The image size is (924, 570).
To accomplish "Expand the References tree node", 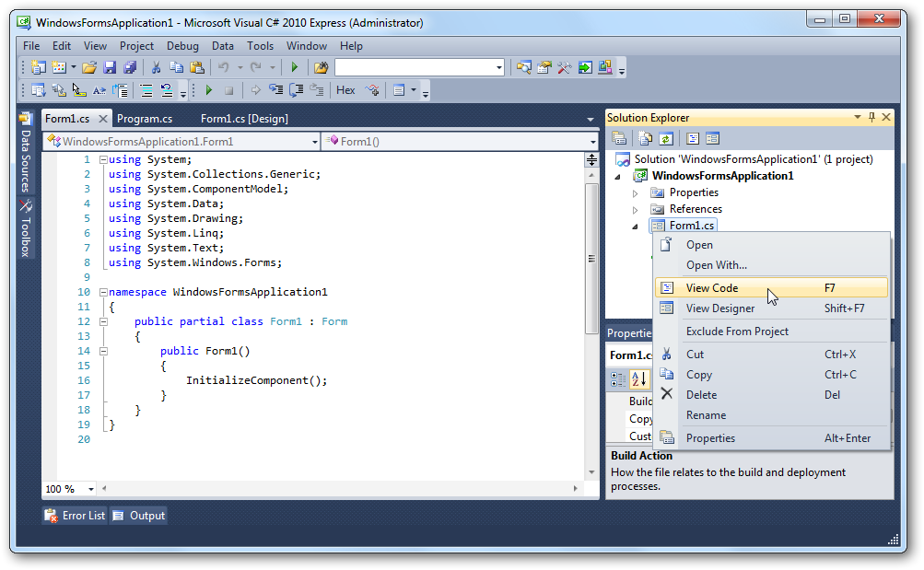I will 635,209.
